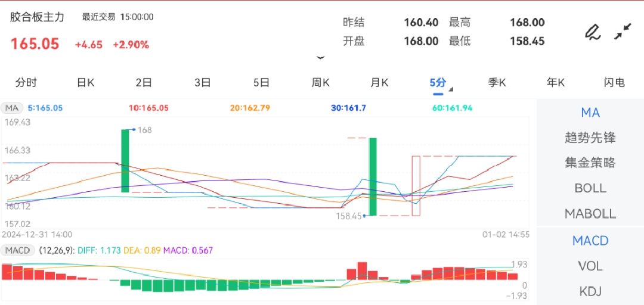Screen dimensions: 644x305
Task: Open the drawing pen tool
Action: (592, 32)
